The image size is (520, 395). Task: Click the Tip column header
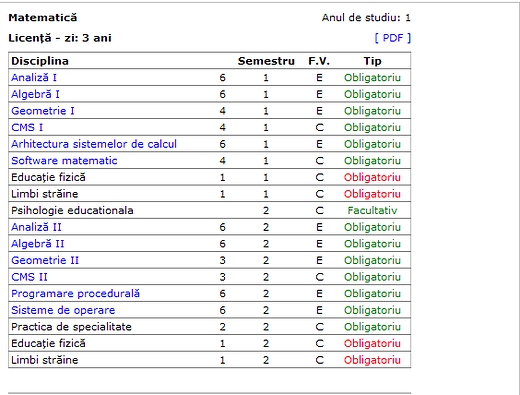click(372, 61)
